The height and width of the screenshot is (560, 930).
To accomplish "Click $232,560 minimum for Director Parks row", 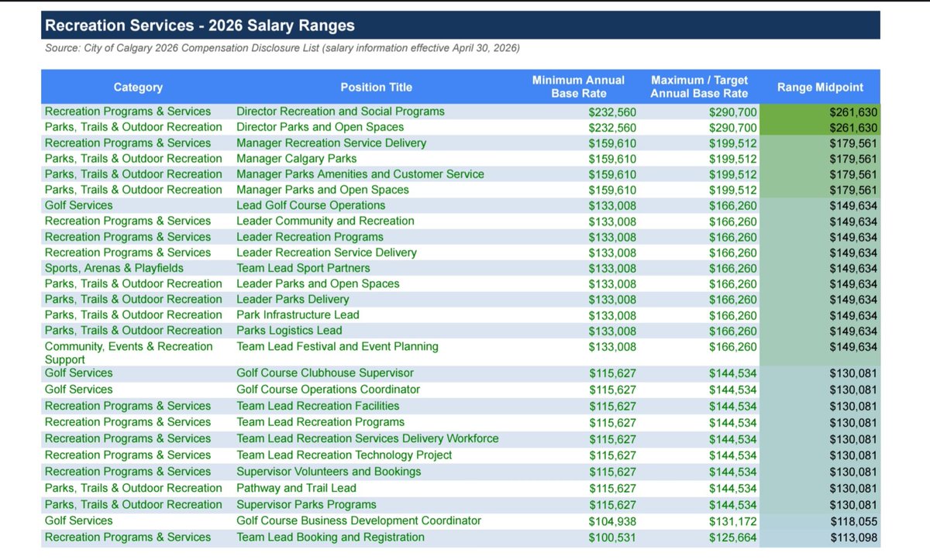I will (612, 127).
